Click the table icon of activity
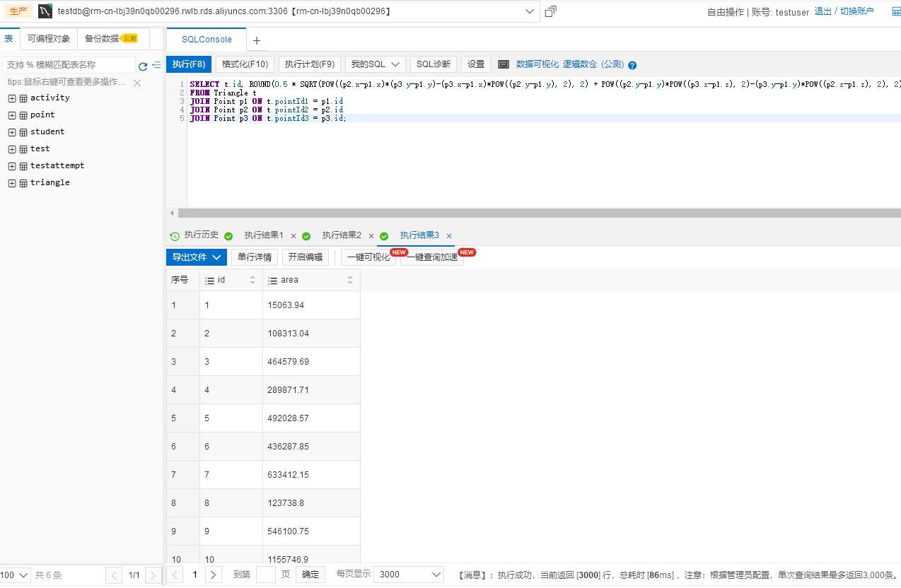Image resolution: width=901 pixels, height=588 pixels. 23,98
